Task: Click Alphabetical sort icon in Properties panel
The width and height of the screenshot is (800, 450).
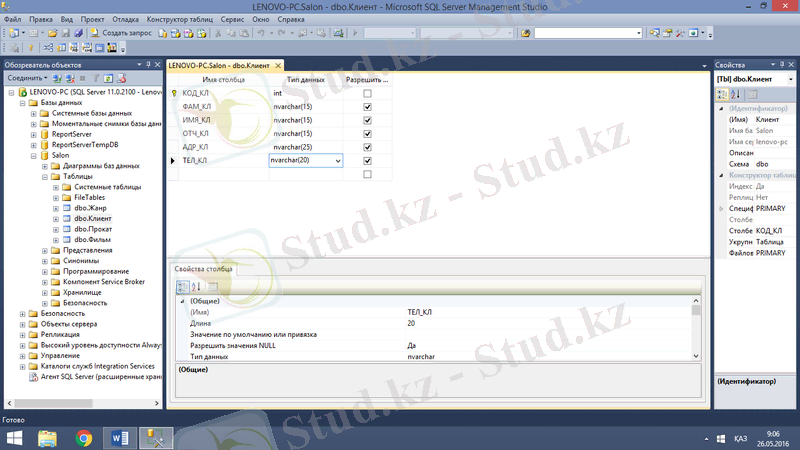Action: point(735,94)
